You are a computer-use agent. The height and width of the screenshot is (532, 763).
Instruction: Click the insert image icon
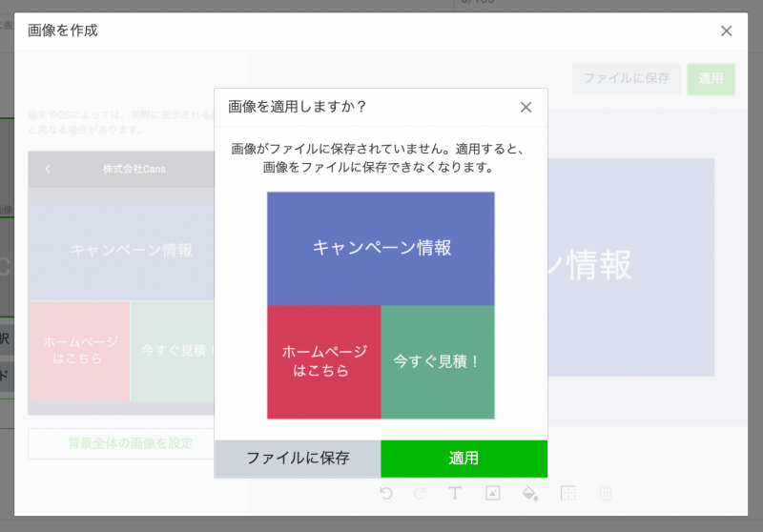click(x=493, y=493)
